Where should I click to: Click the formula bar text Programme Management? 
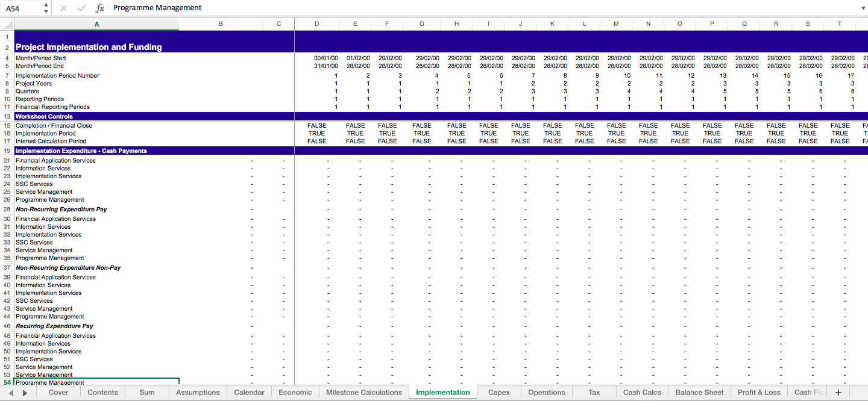[157, 8]
